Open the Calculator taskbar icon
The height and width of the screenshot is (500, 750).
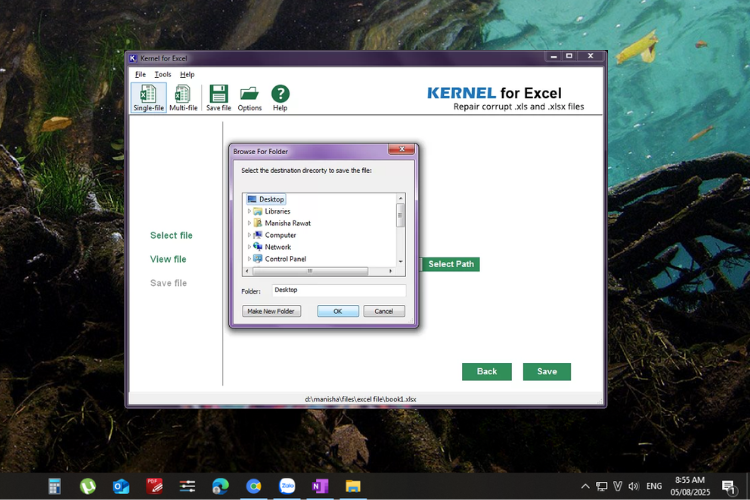point(55,487)
